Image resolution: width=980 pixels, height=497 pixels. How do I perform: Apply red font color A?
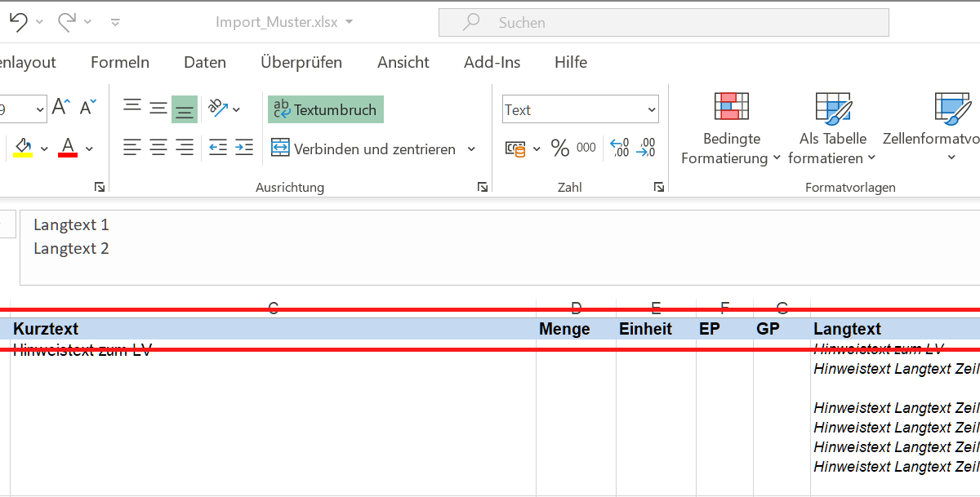pos(68,148)
